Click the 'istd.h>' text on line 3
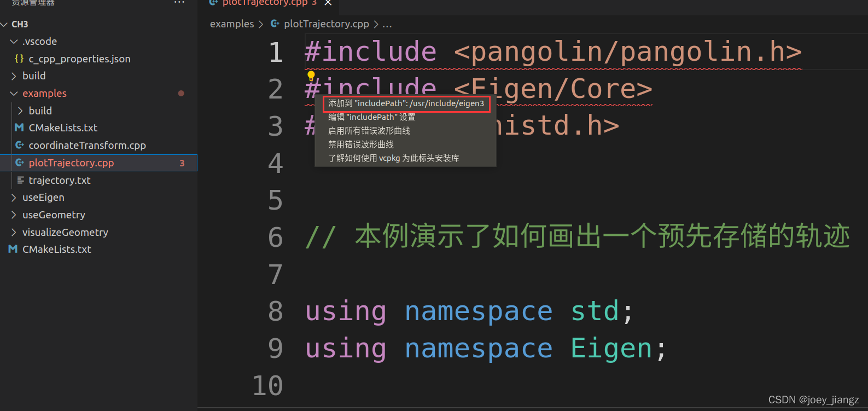Viewport: 868px width, 411px height. (558, 126)
